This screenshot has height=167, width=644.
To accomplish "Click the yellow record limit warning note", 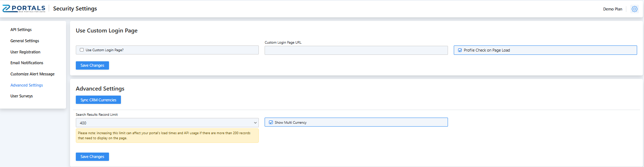I will click(x=167, y=136).
